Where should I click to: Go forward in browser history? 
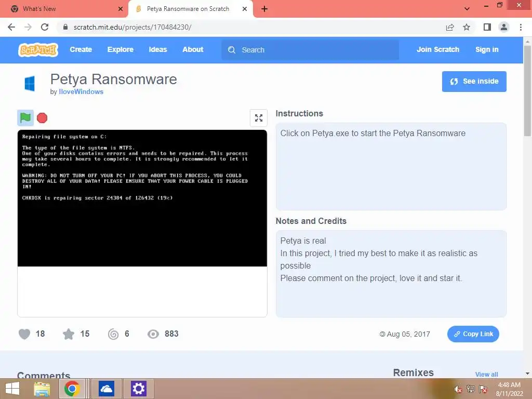point(28,27)
